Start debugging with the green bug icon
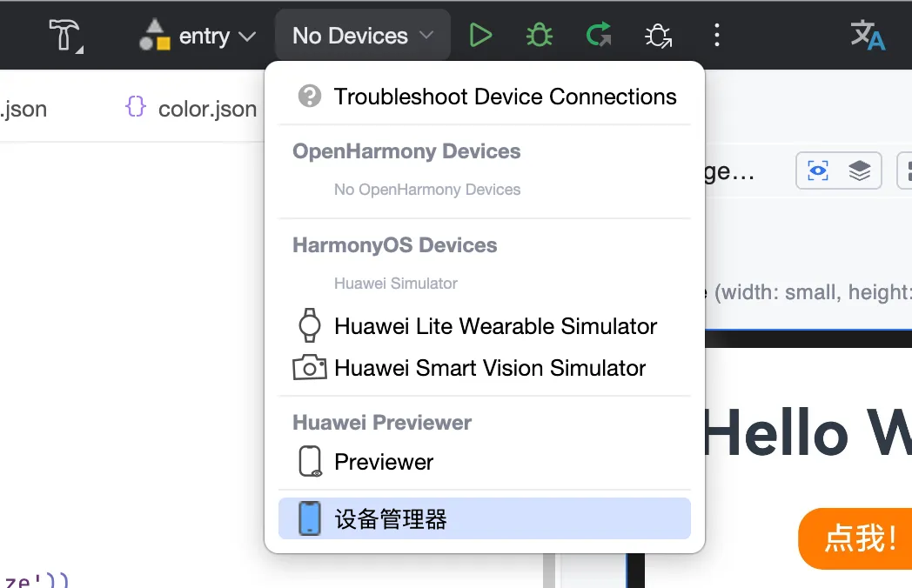The image size is (912, 588). tap(540, 36)
